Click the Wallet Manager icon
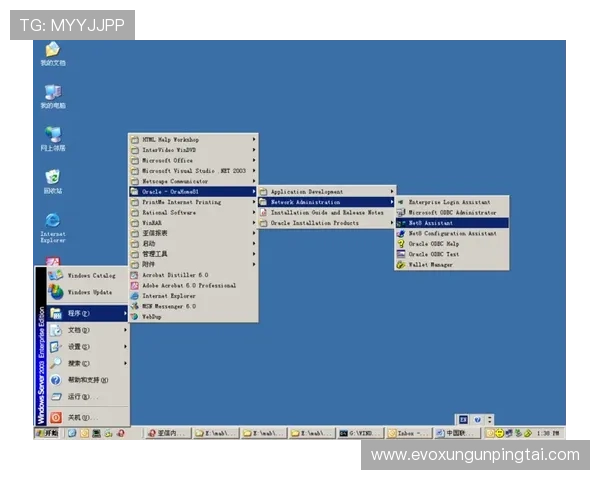Screen dimensions: 600x480 click(x=401, y=264)
